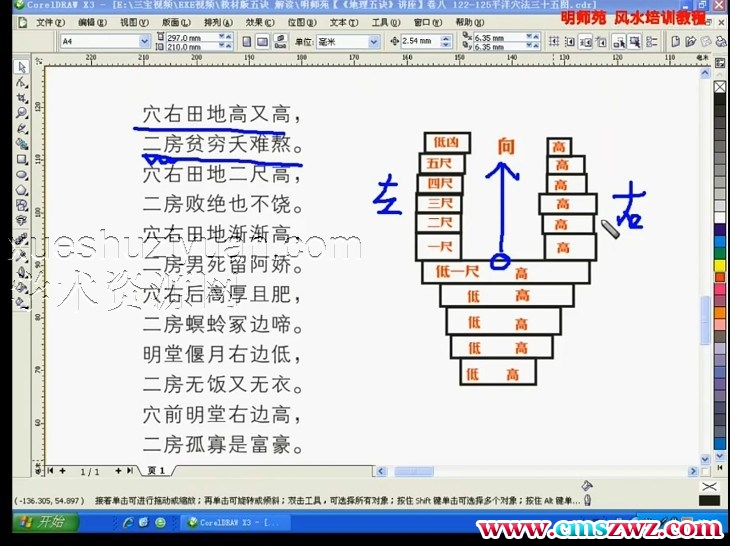This screenshot has width=730, height=546.
Task: Select the Zoom magnifier tool
Action: (x=21, y=113)
